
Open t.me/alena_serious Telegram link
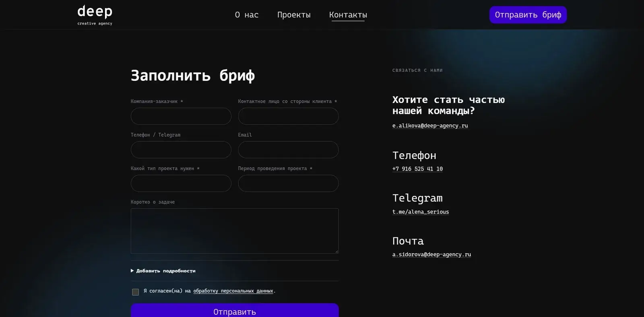pos(421,212)
